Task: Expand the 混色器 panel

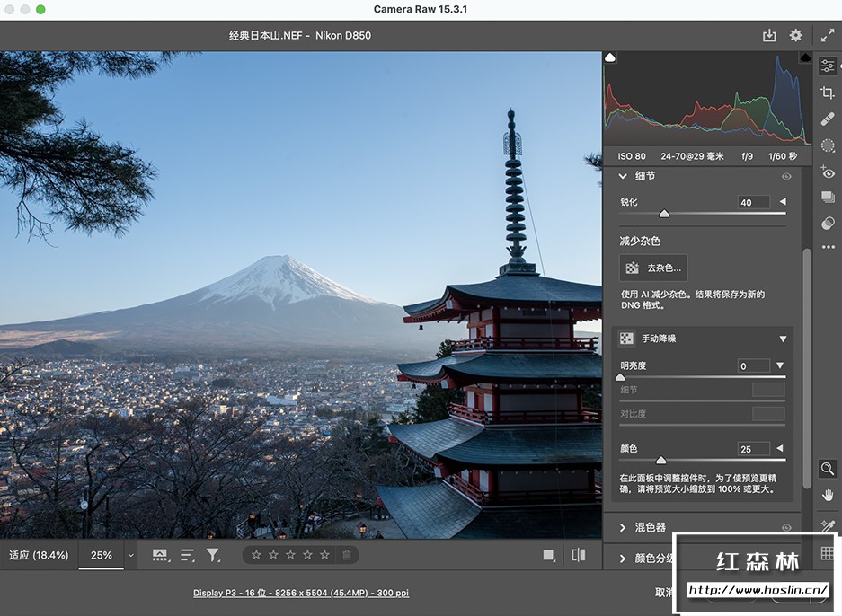Action: 623,527
